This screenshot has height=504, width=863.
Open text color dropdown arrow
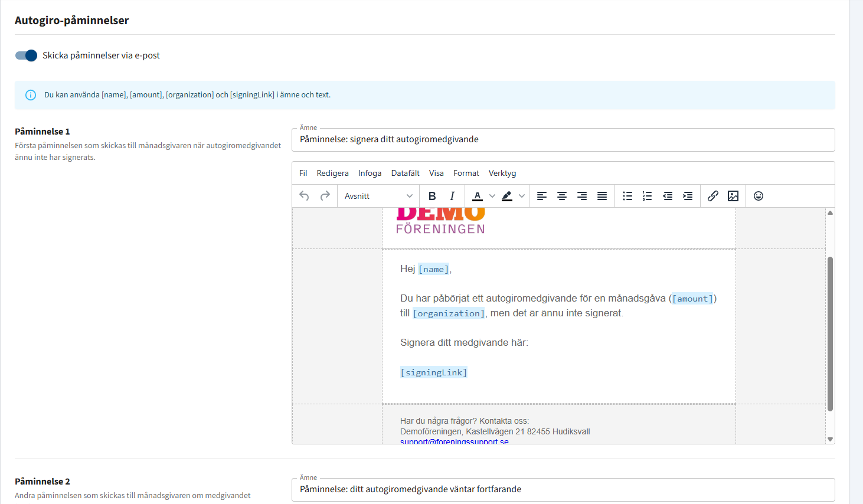click(492, 196)
